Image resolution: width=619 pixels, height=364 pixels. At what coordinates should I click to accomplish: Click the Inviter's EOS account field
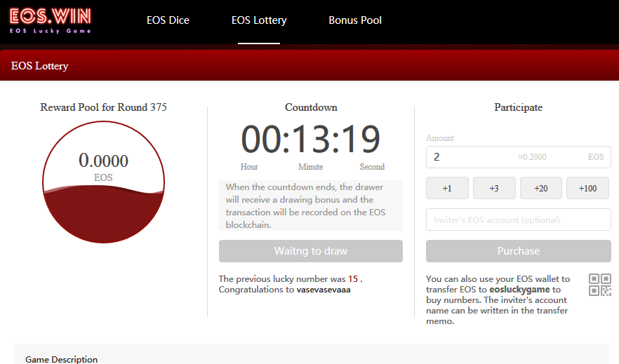point(519,220)
